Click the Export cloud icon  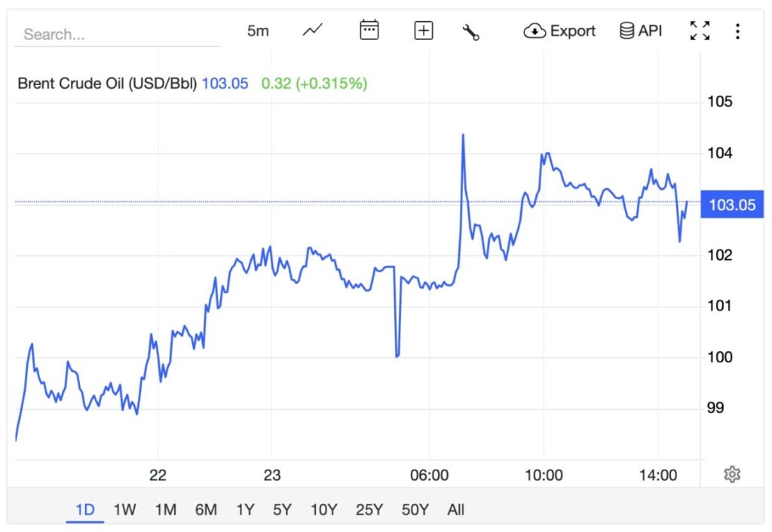click(535, 31)
